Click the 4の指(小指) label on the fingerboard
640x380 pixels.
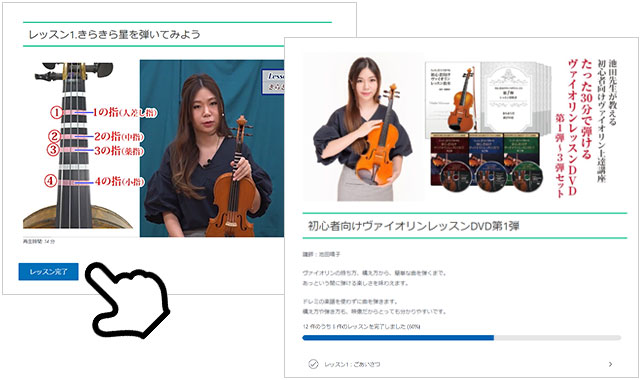(119, 181)
